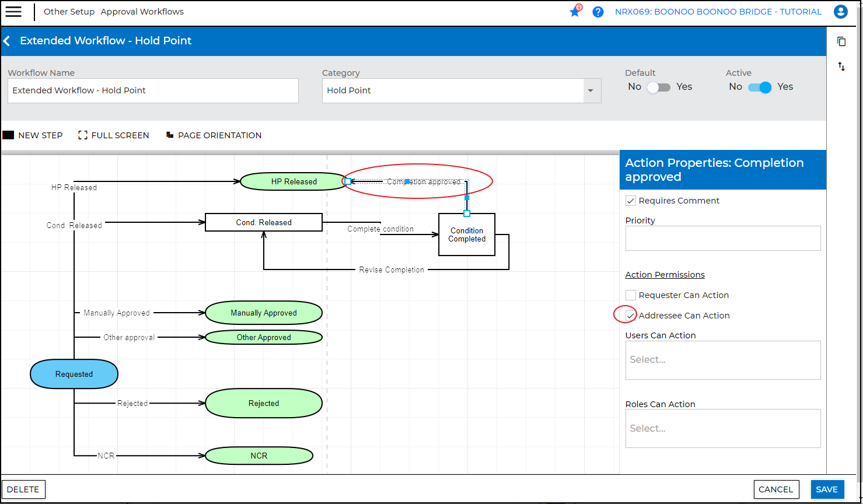Enter full screen diagram mode
Image resolution: width=863 pixels, height=504 pixels.
coord(114,135)
